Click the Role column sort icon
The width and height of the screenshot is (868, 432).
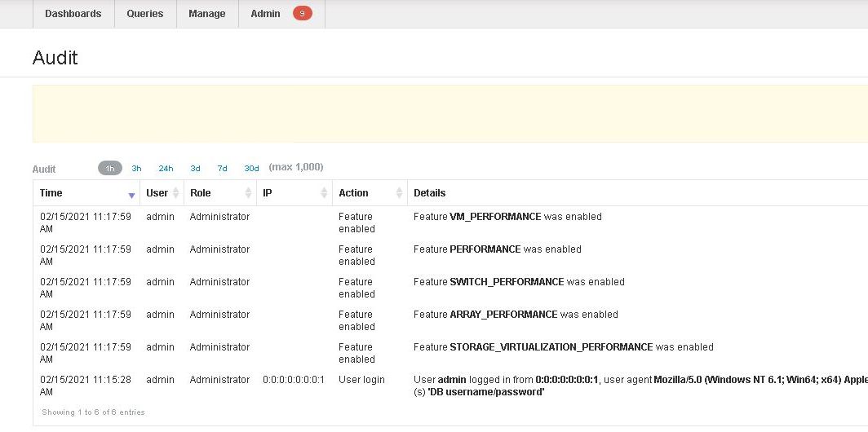pyautogui.click(x=248, y=193)
